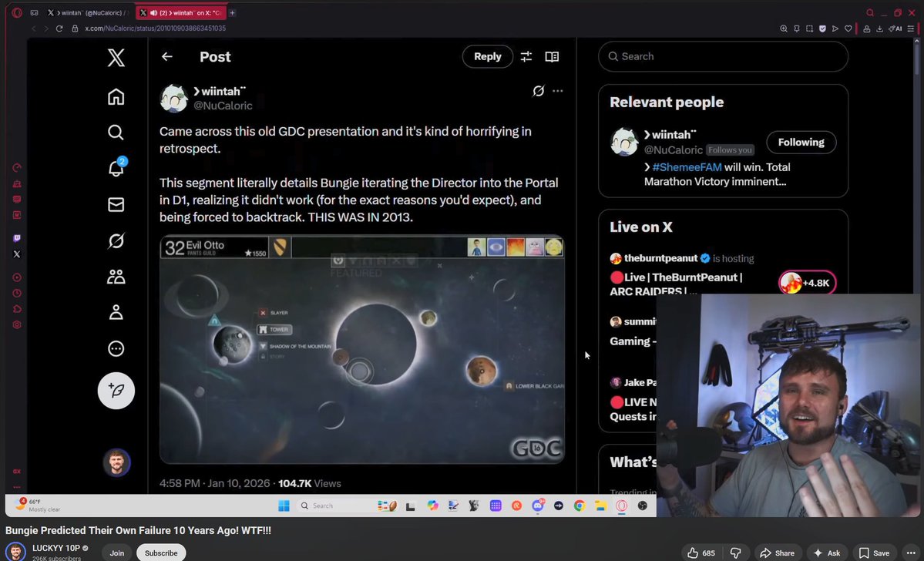Open OBS Studio from the taskbar
924x561 pixels.
[x=642, y=506]
